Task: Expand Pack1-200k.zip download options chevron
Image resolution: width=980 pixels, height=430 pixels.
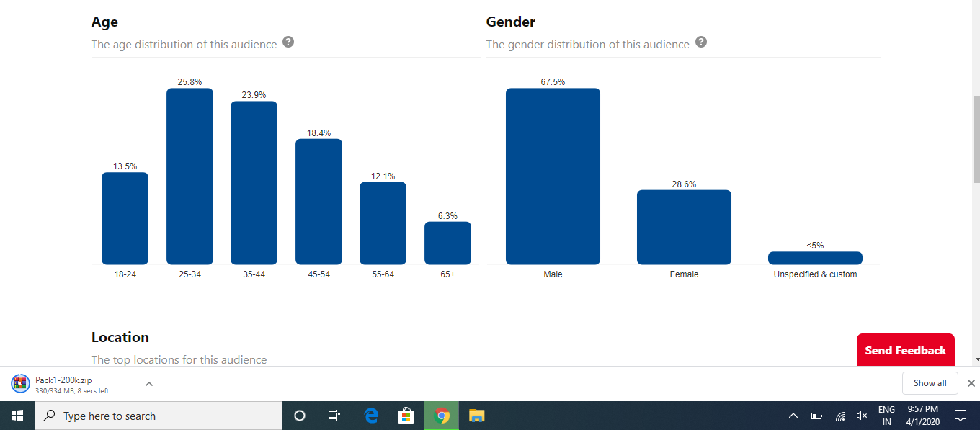Action: click(x=149, y=384)
